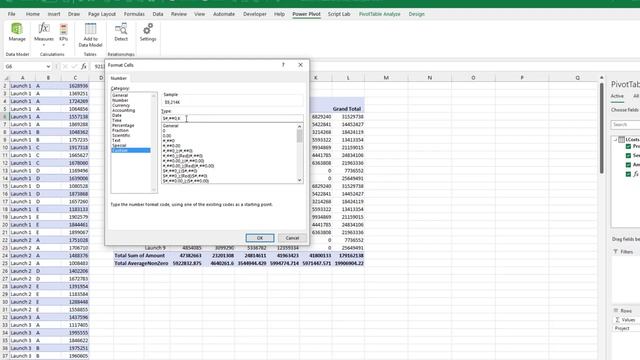Select the Number tab in Format Cells
The image size is (640, 360).
pos(119,78)
